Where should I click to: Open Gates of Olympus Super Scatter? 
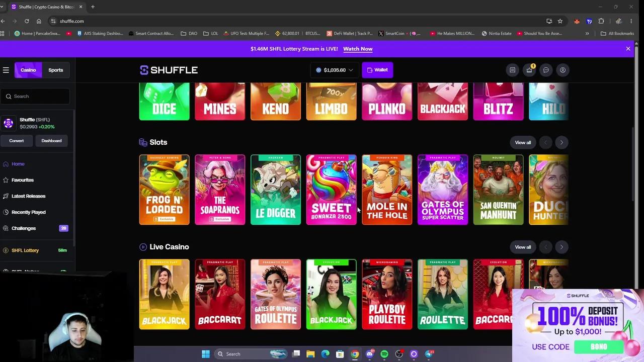(443, 190)
